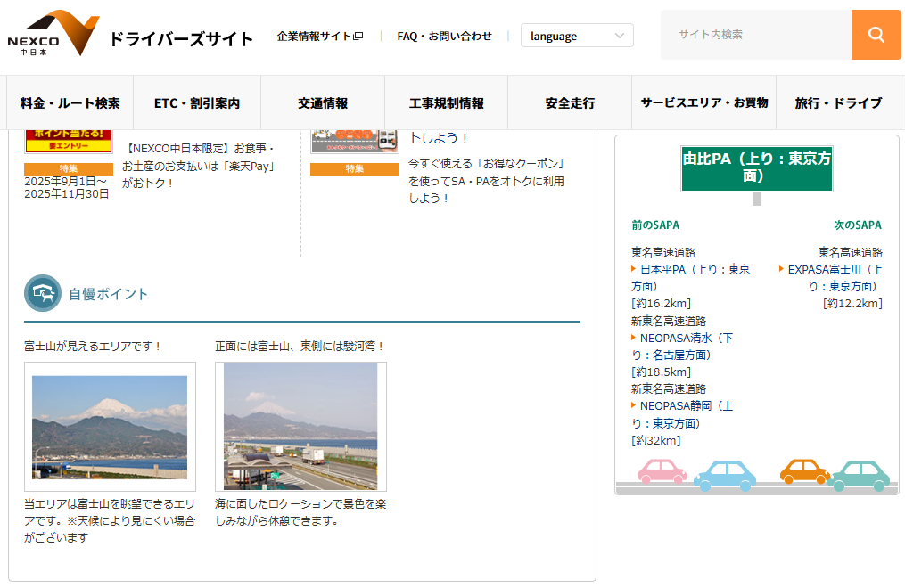The height and width of the screenshot is (588, 905).
Task: Click the FAQ・お問い合わせ link
Action: tap(444, 37)
